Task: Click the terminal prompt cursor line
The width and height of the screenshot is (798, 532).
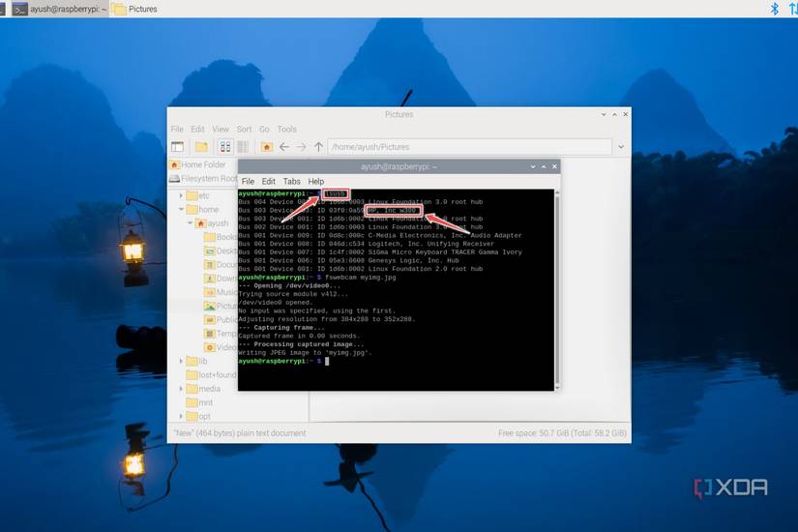Action: (283, 361)
